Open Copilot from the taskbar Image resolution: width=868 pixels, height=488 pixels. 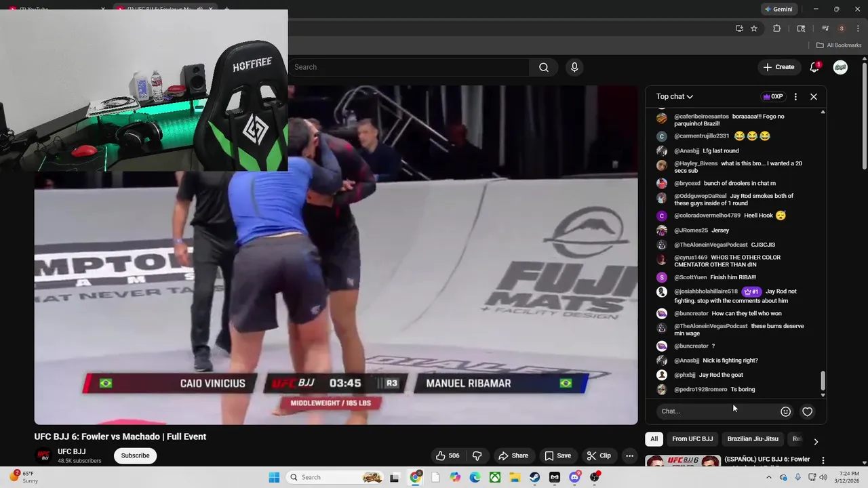[x=455, y=477]
